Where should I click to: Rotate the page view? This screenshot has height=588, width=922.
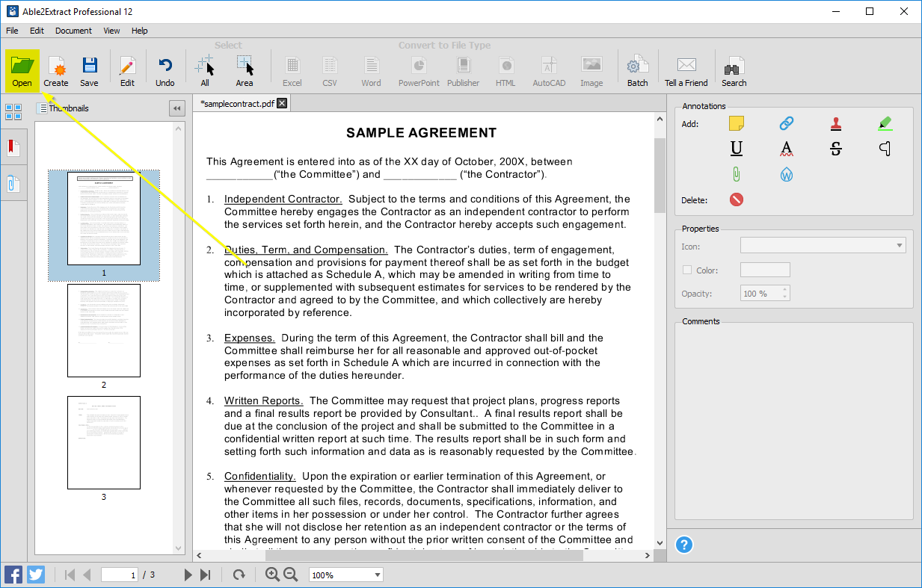point(239,575)
